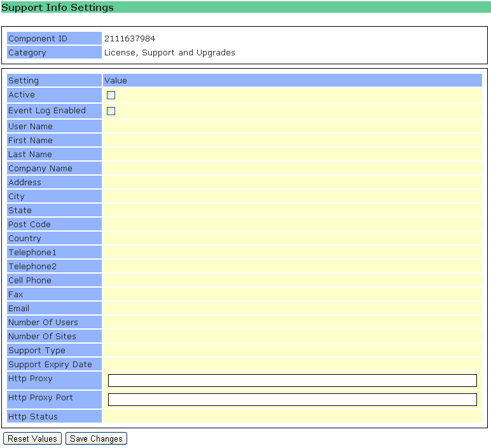
Task: Select the Cell Phone row label
Action: [x=30, y=281]
